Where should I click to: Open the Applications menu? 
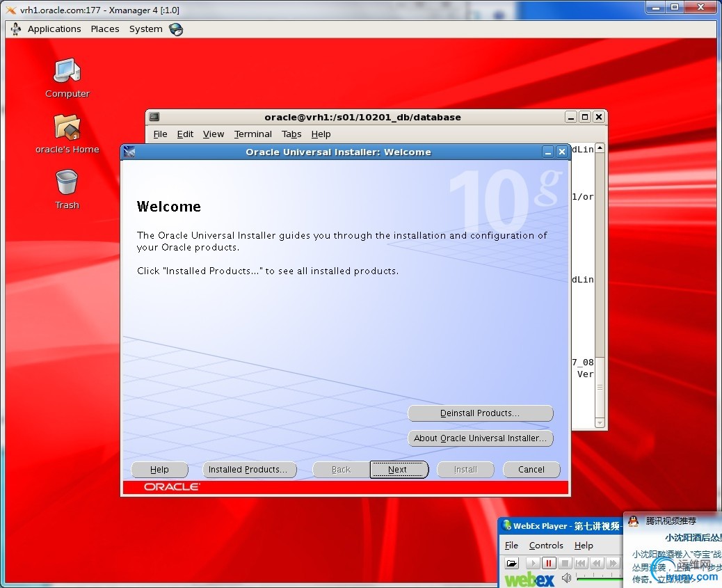pos(54,29)
